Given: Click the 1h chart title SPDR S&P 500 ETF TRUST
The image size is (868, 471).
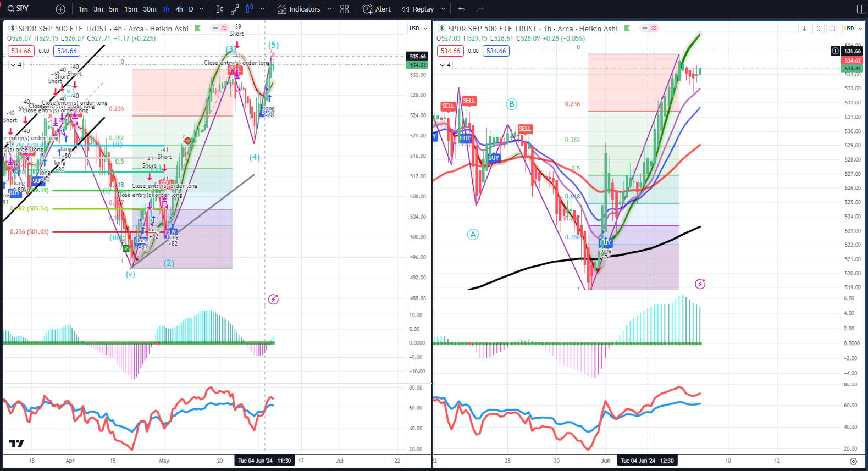Looking at the screenshot, I should coord(493,29).
